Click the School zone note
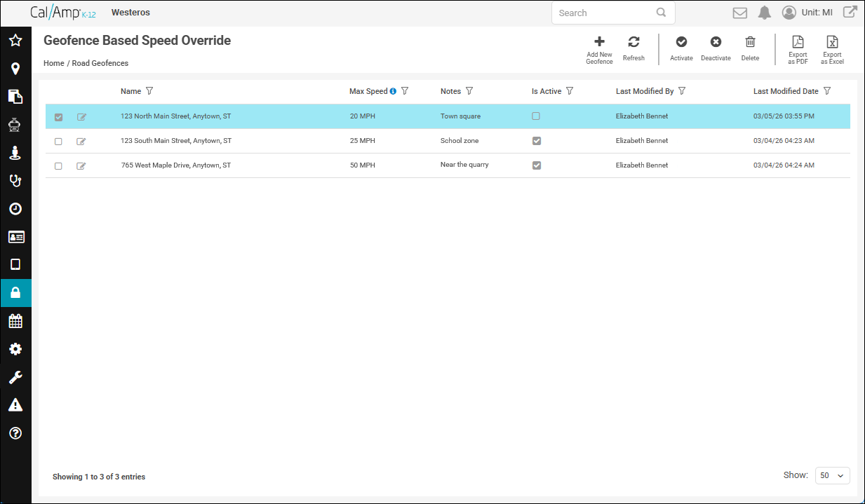The image size is (865, 504). click(460, 141)
